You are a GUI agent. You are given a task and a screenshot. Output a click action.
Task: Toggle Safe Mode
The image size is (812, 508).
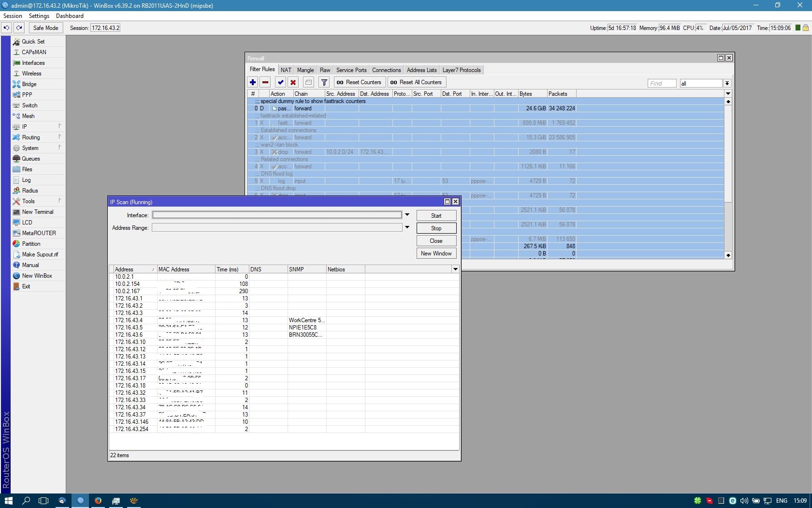[x=45, y=28]
